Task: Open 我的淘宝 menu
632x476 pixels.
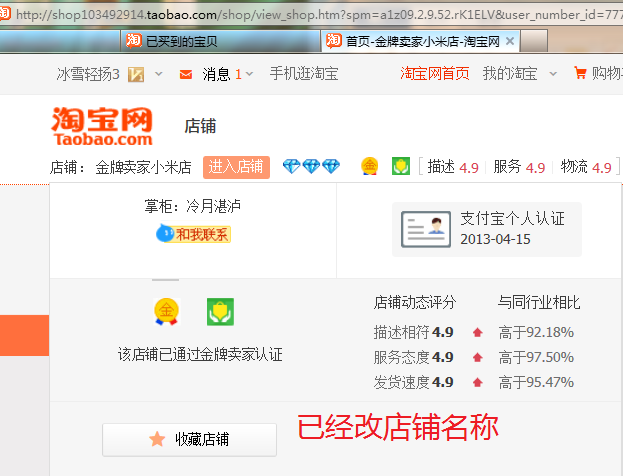Action: point(510,74)
